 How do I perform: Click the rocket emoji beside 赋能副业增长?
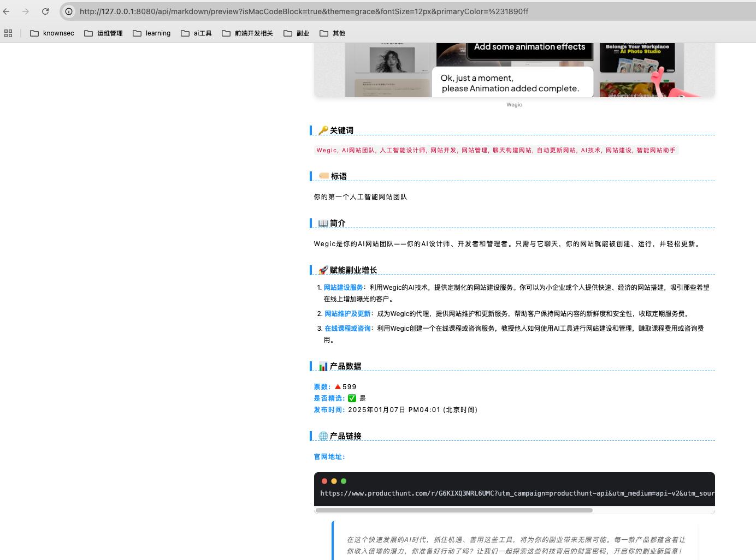323,270
